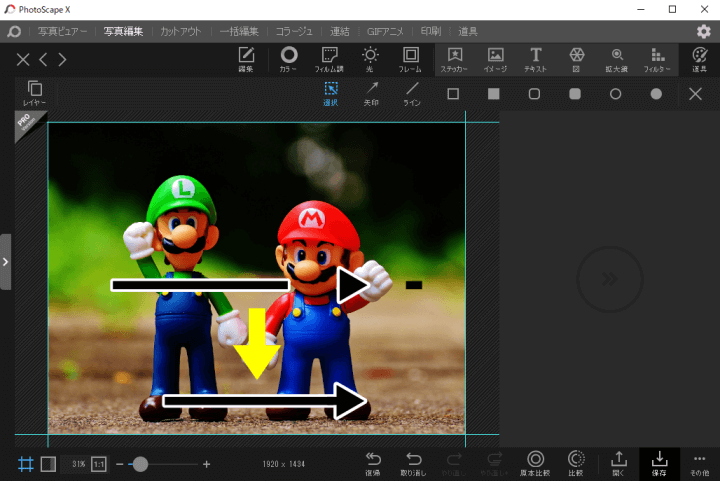Image resolution: width=720 pixels, height=481 pixels.
Task: Open the 道具 palette tools icon
Action: (699, 60)
